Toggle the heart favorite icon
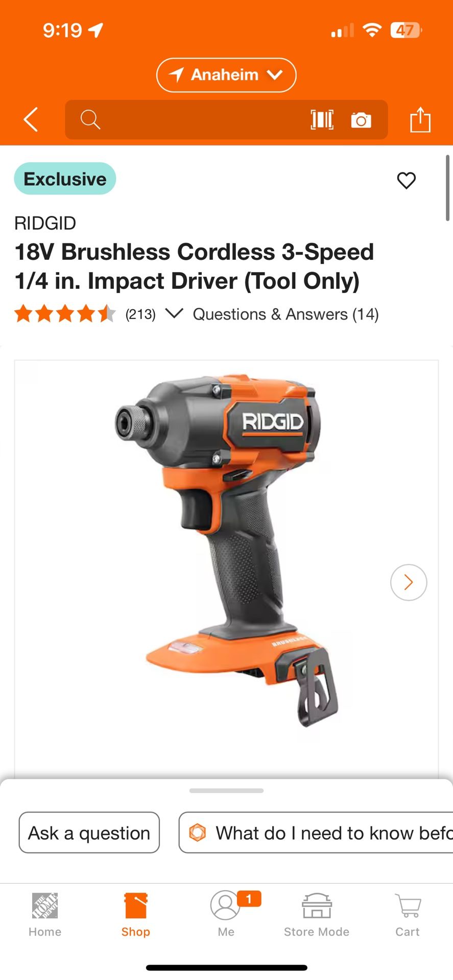 407,180
